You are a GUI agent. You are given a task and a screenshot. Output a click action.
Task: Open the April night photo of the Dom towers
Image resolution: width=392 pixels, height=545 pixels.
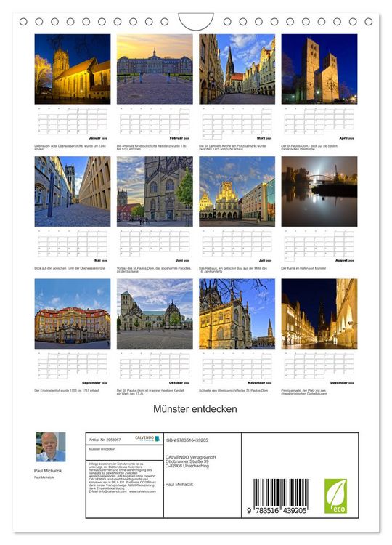pyautogui.click(x=319, y=69)
